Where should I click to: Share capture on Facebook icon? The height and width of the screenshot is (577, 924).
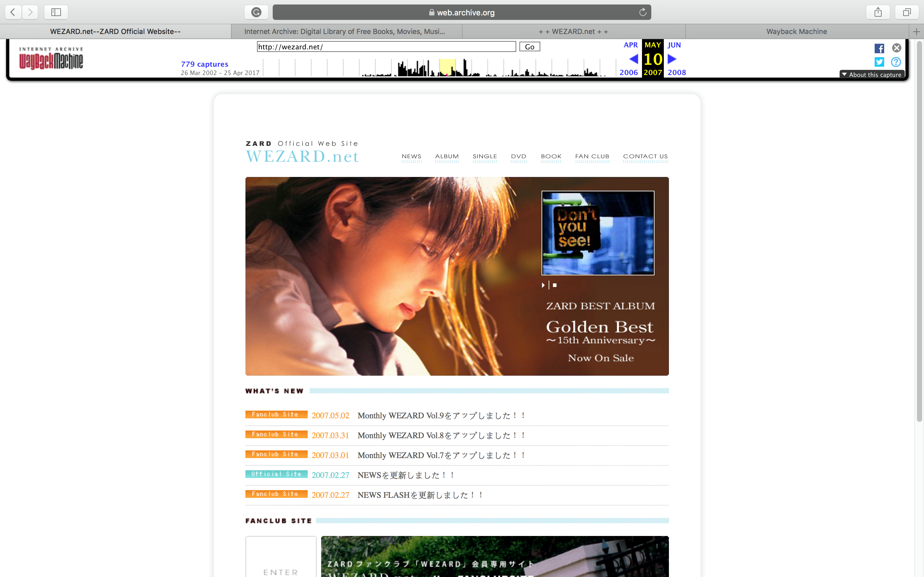point(879,48)
